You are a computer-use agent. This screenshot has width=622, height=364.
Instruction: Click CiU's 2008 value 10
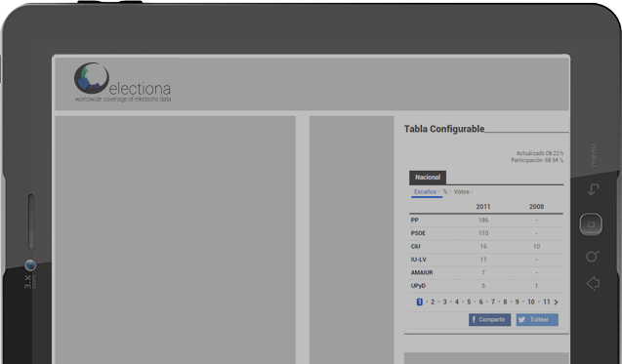536,246
